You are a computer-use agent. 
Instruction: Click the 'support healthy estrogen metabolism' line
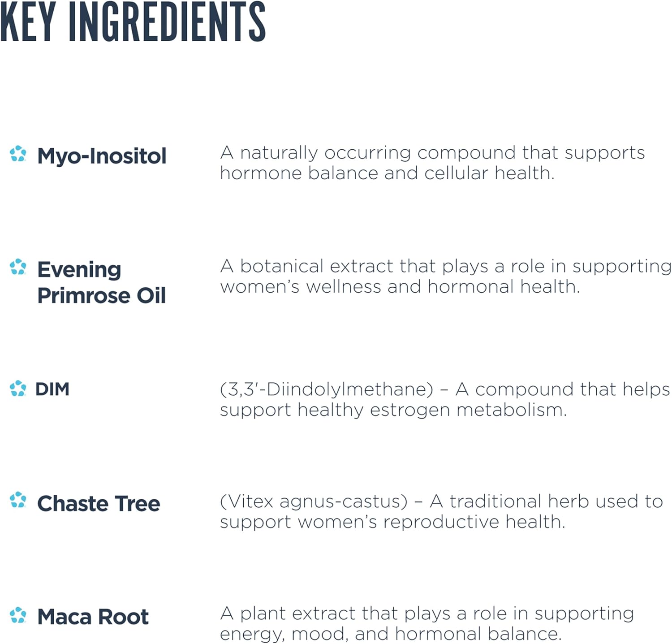(393, 410)
